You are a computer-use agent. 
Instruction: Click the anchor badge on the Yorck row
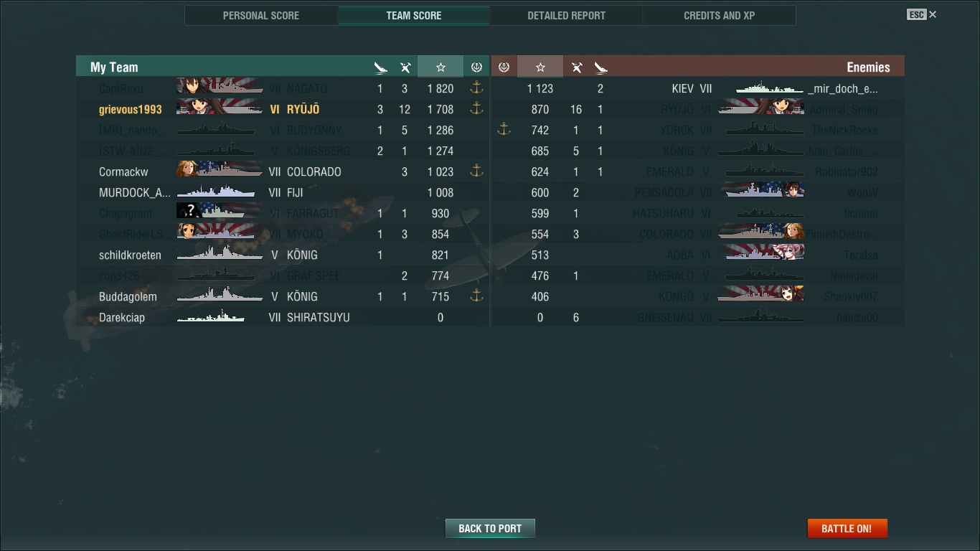(x=504, y=130)
